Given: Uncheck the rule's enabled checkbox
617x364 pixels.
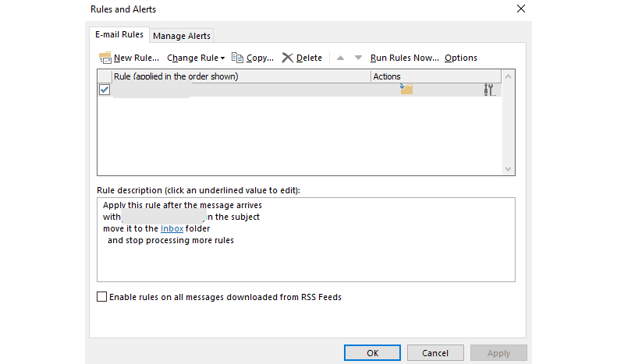Looking at the screenshot, I should (105, 90).
